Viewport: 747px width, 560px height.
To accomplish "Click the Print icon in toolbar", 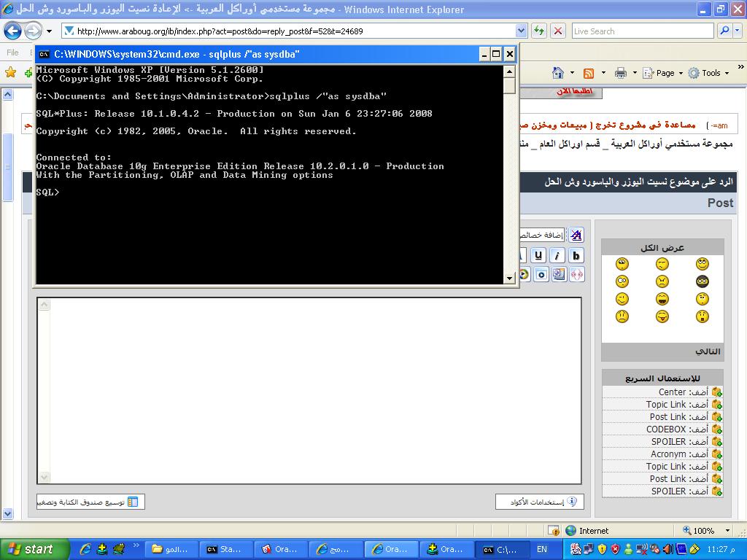I will (x=620, y=73).
